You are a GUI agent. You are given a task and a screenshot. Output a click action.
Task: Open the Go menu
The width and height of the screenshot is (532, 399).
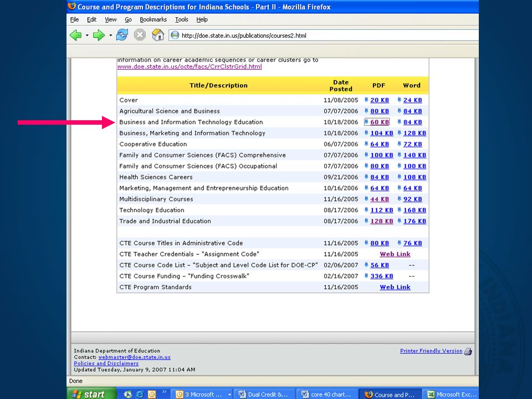[128, 19]
